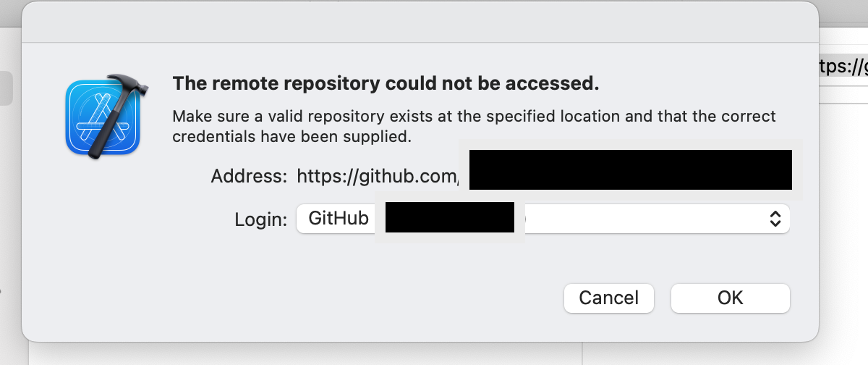Click the empty space left of Cancel
The height and width of the screenshot is (365, 868).
[362, 298]
